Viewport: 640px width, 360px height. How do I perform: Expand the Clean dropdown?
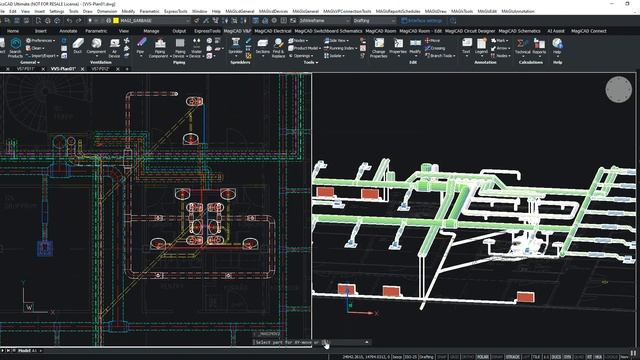point(35,48)
